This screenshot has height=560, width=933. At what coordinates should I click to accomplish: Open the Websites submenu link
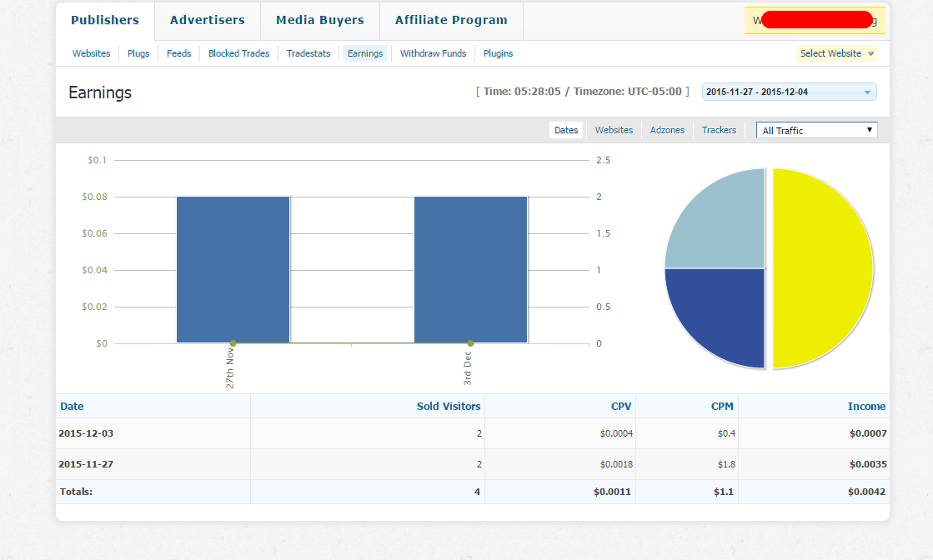pyautogui.click(x=91, y=53)
